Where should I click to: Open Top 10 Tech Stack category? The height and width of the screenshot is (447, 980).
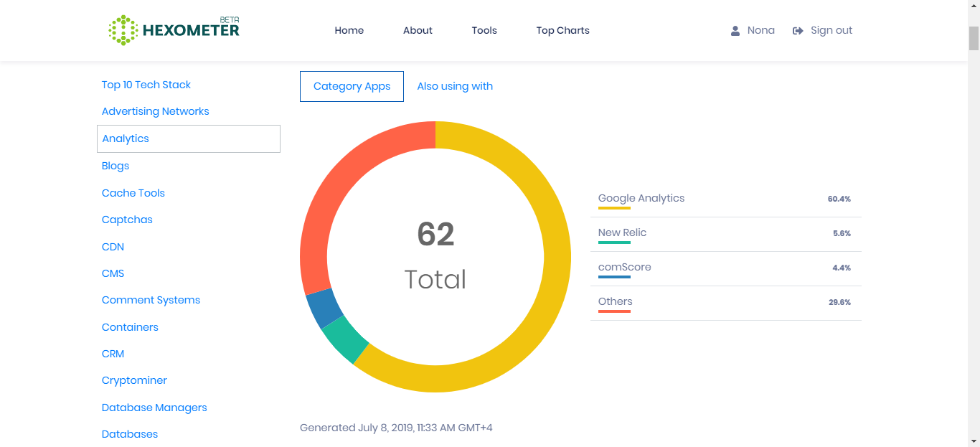pos(146,85)
